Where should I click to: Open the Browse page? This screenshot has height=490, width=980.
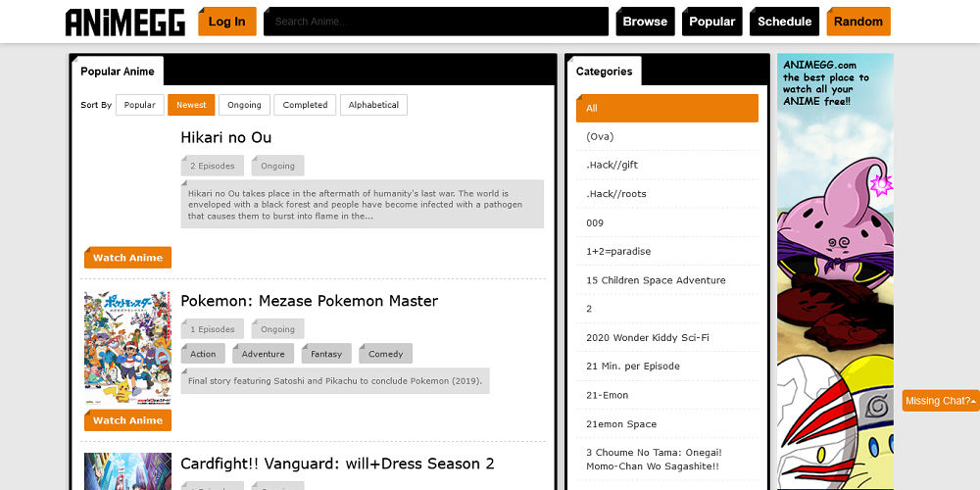tap(645, 22)
